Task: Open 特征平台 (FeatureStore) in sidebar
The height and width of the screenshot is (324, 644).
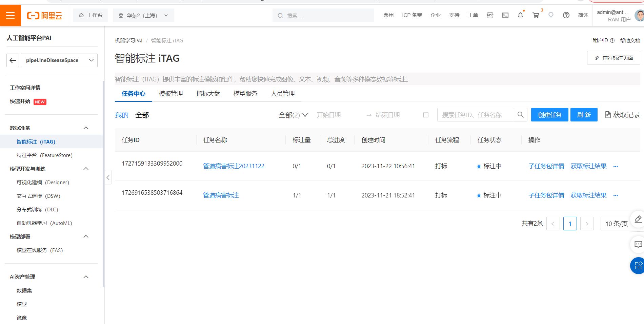Action: click(45, 155)
